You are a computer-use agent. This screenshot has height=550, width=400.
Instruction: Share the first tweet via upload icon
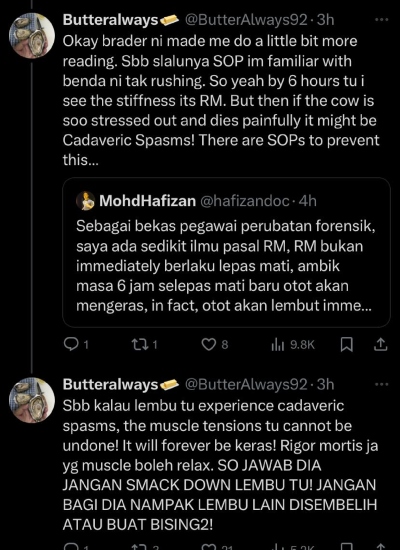380,345
